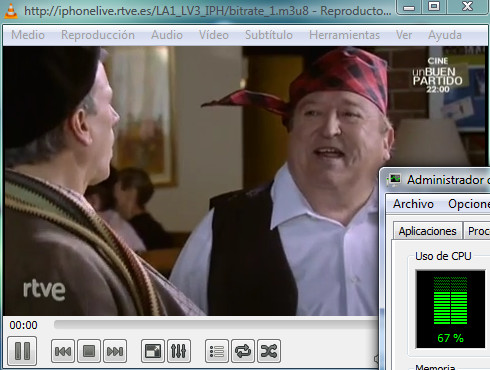Open the Ayuda menu
The height and width of the screenshot is (370, 490).
(445, 35)
